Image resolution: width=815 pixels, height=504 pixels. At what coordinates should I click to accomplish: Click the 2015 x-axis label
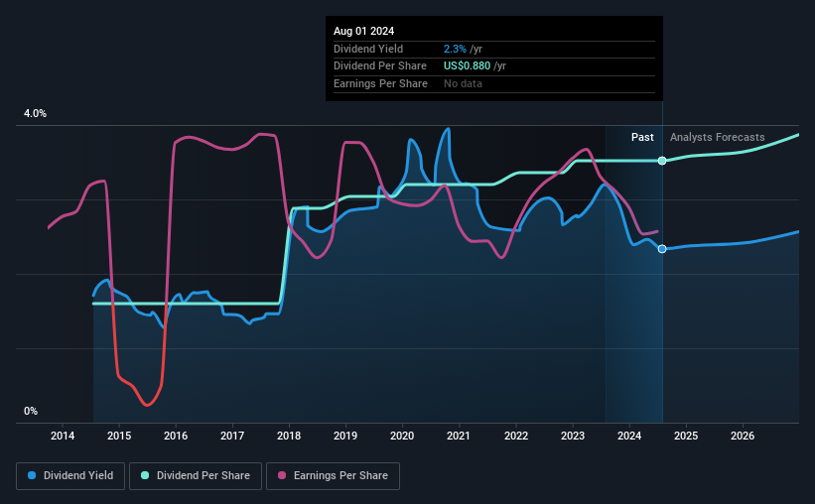tap(119, 436)
